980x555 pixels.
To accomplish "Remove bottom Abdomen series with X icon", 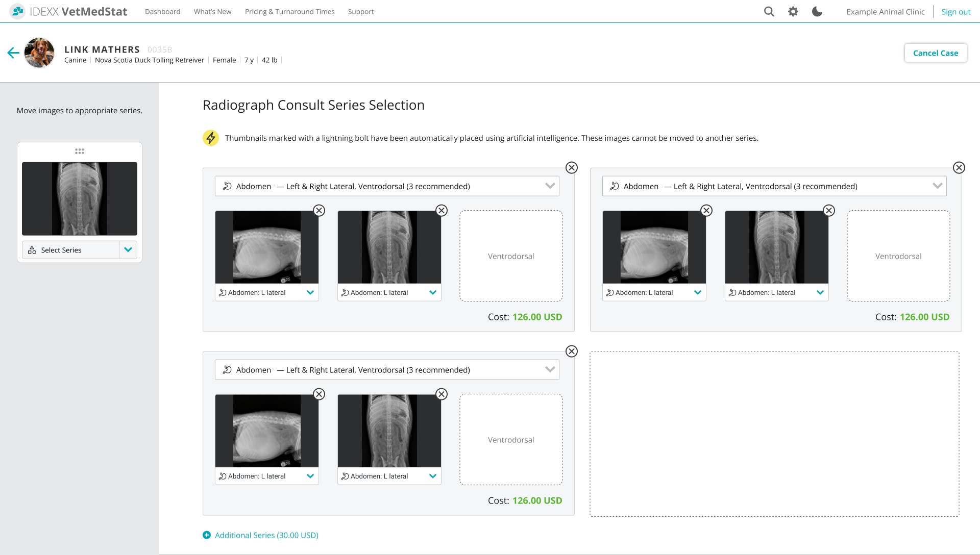I will coord(572,351).
